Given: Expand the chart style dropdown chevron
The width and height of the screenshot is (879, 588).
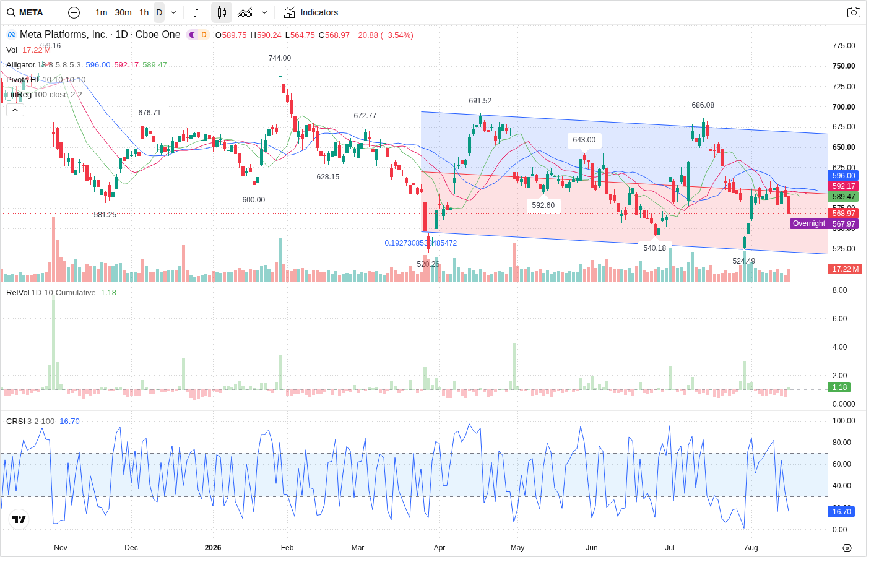Looking at the screenshot, I should click(264, 12).
